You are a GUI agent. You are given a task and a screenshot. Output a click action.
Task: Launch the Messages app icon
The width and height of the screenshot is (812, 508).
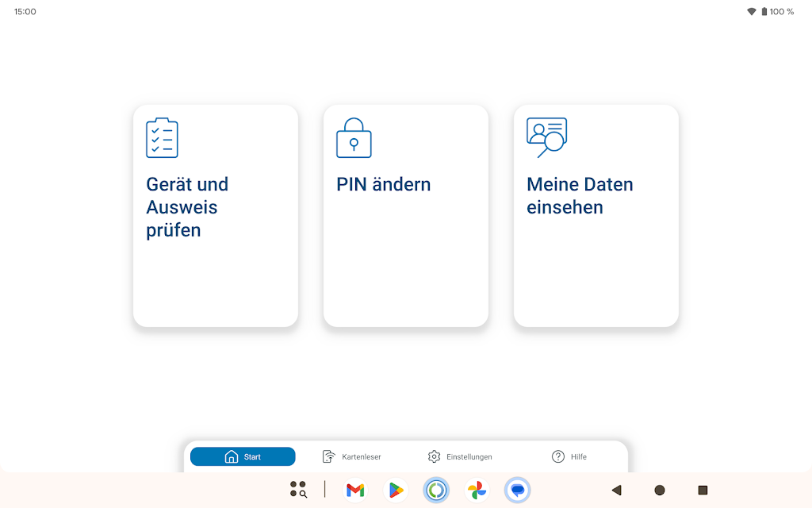click(x=517, y=491)
